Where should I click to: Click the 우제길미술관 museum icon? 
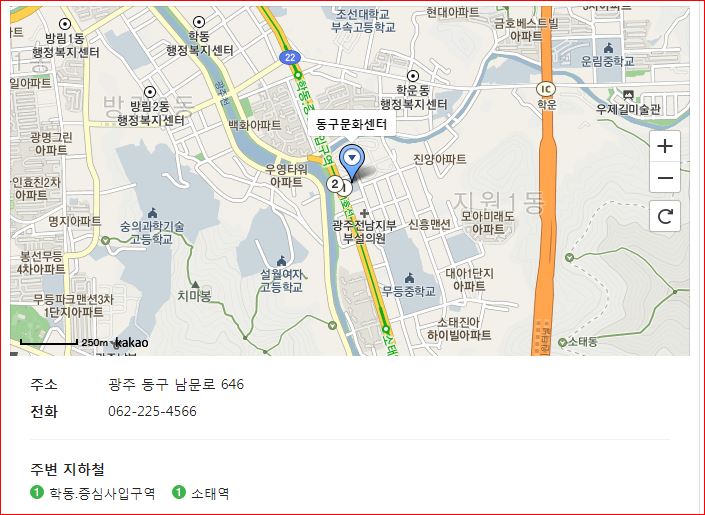pos(628,95)
